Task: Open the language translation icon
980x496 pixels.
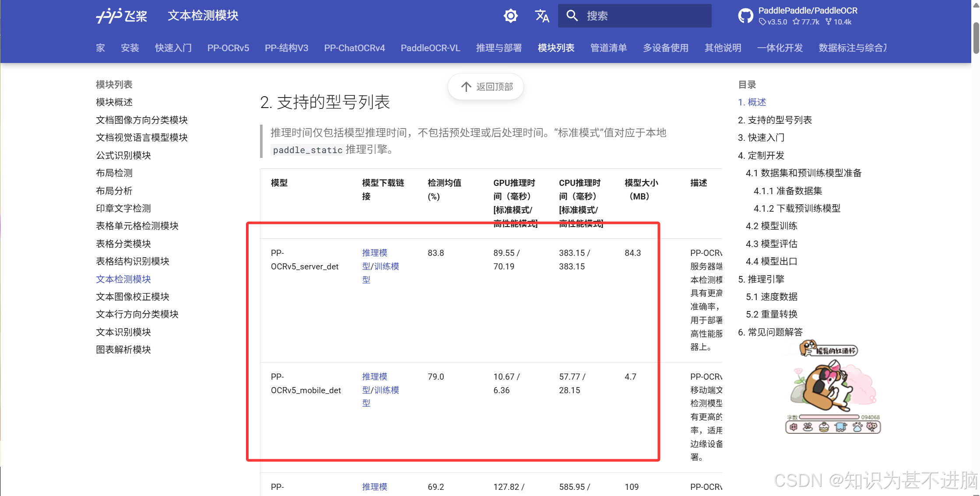Action: pyautogui.click(x=542, y=16)
